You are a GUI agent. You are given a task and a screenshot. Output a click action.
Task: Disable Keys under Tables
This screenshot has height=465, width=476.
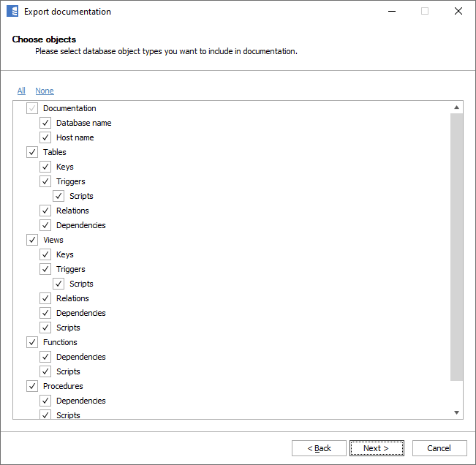click(45, 167)
